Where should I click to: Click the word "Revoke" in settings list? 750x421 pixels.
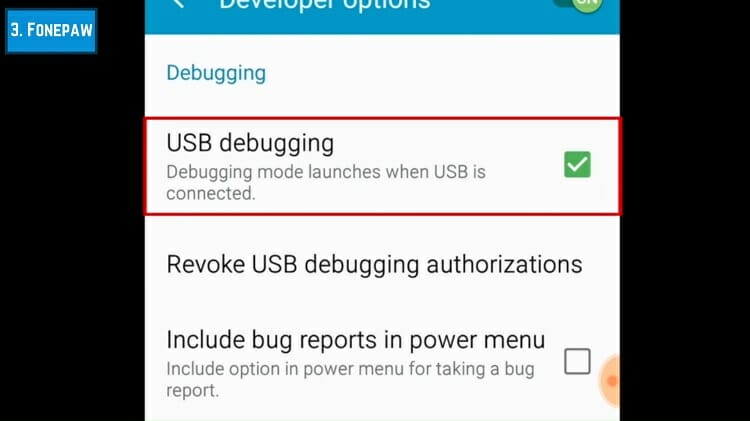pyautogui.click(x=206, y=264)
